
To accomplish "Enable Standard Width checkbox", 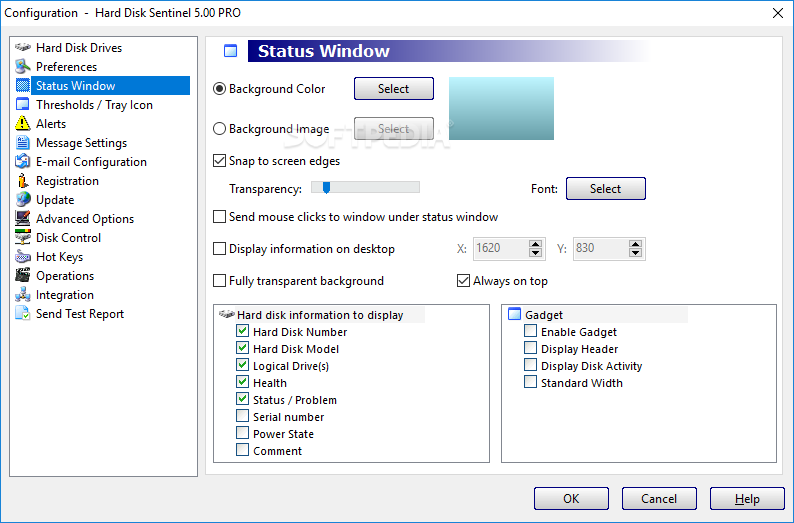I will 530,382.
